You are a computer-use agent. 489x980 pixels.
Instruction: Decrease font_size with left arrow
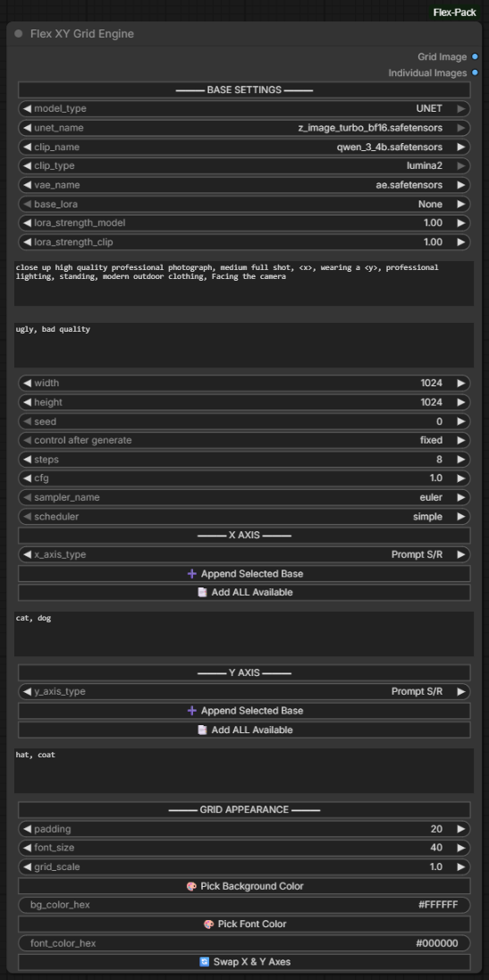27,848
